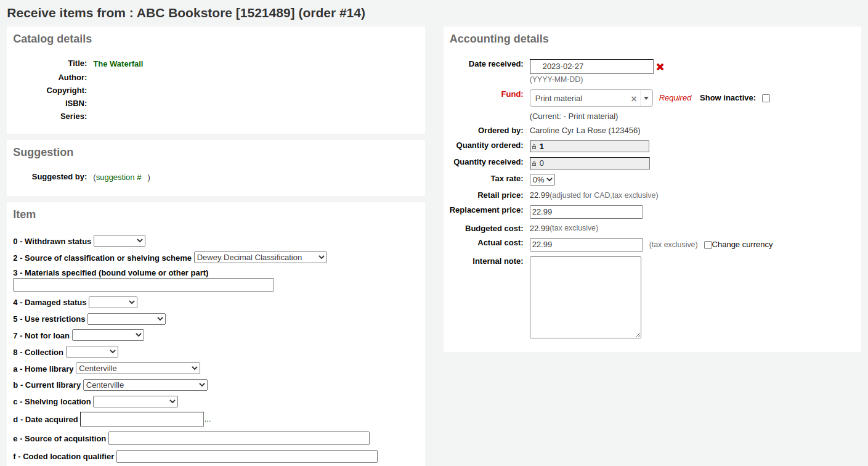868x466 pixels.
Task: Open the Shelving location dropdown
Action: coord(135,401)
